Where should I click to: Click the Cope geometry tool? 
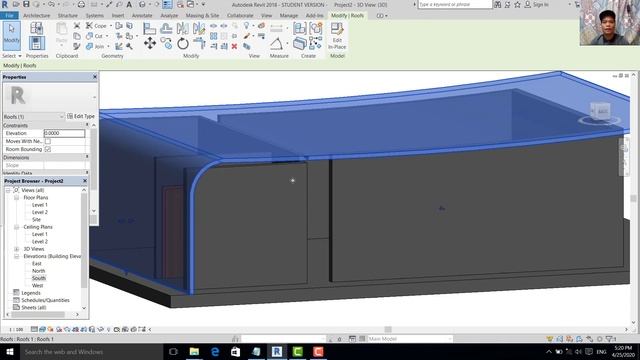[96, 26]
